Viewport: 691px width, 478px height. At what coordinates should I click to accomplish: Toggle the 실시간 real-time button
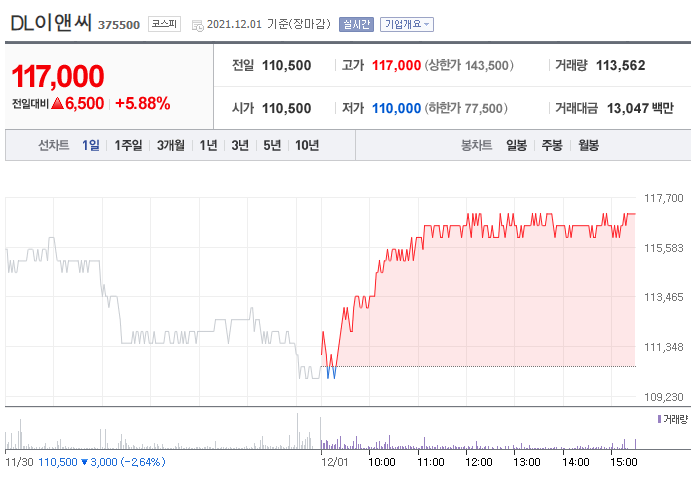coord(356,24)
